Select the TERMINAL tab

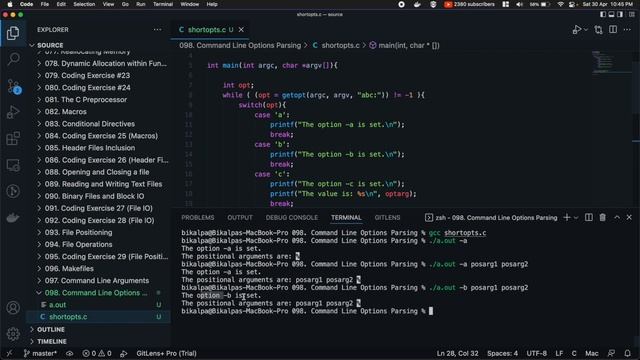(346, 218)
